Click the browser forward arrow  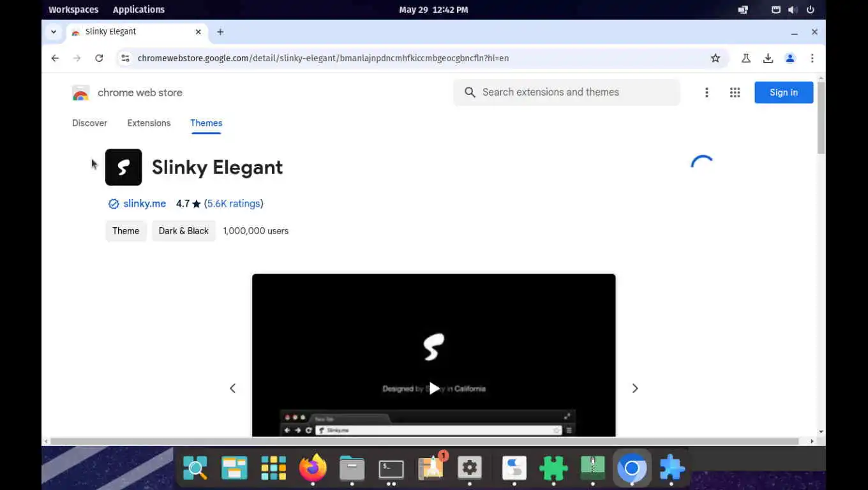(77, 58)
